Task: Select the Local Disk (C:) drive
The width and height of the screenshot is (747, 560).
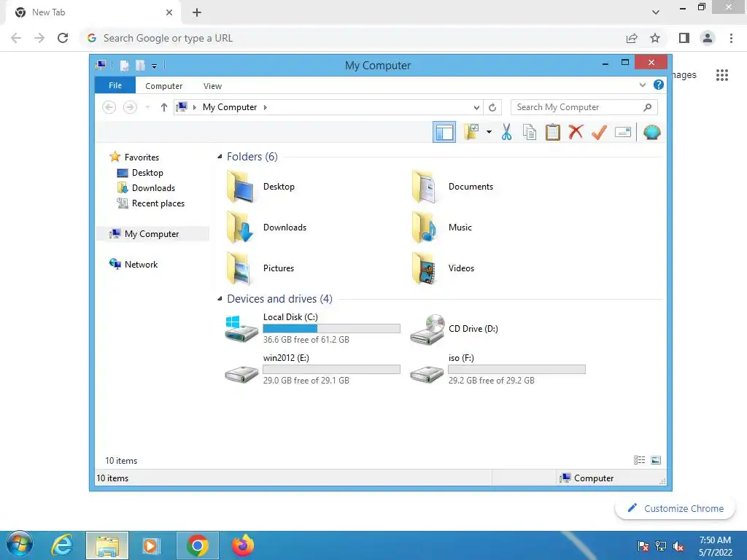Action: (x=312, y=328)
